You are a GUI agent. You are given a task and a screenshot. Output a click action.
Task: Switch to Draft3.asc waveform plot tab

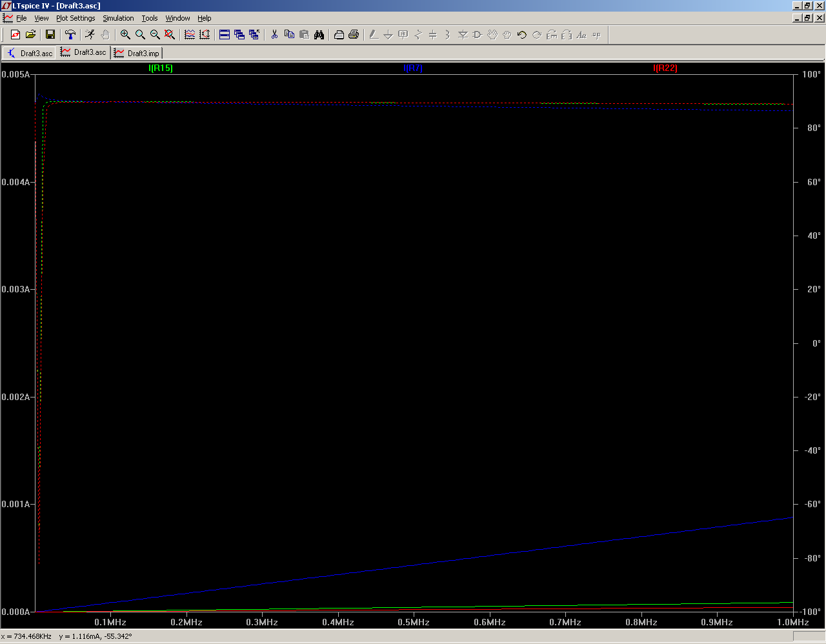pos(83,52)
